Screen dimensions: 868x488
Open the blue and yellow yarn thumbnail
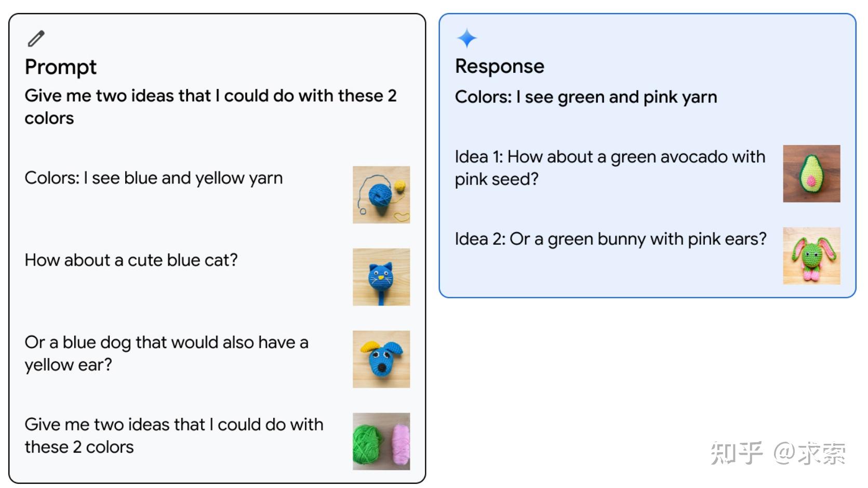coord(381,195)
